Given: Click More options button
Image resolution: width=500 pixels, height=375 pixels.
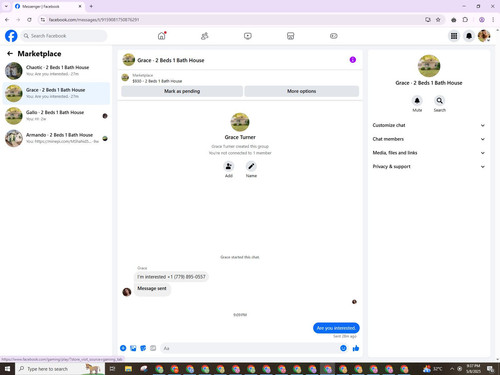Looking at the screenshot, I should [302, 91].
